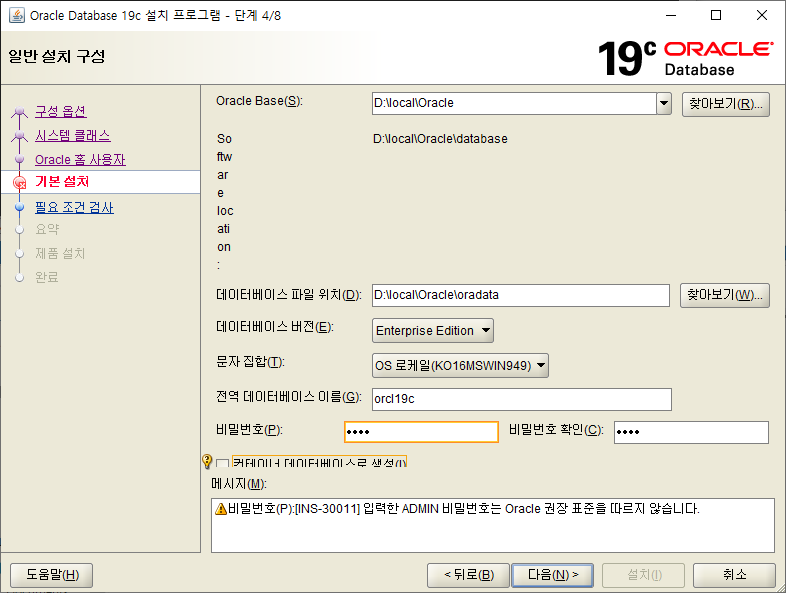The width and height of the screenshot is (786, 593).
Task: Click the current 기본 설치 step marker icon
Action: [x=20, y=182]
